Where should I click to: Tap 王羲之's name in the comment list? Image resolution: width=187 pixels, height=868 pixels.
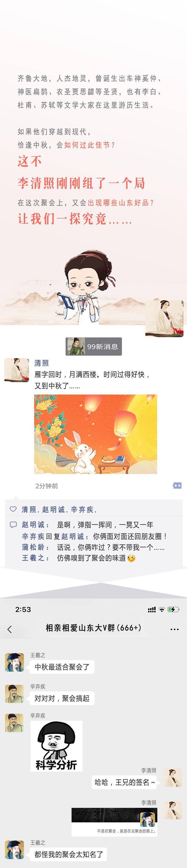coord(33,558)
